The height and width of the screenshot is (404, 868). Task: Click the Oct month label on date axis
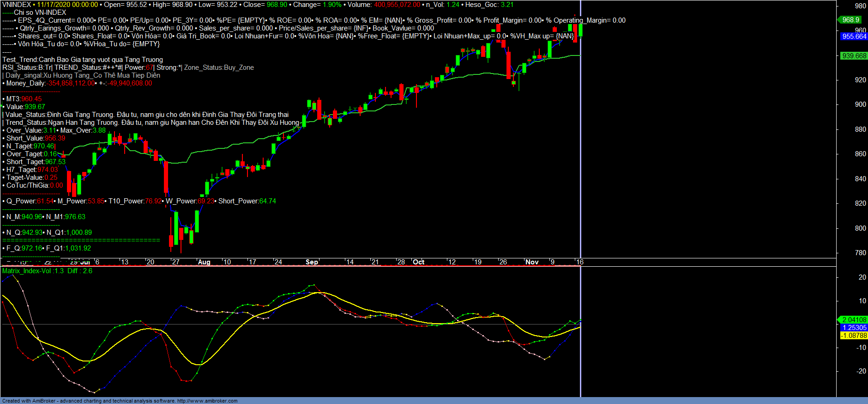pyautogui.click(x=418, y=262)
